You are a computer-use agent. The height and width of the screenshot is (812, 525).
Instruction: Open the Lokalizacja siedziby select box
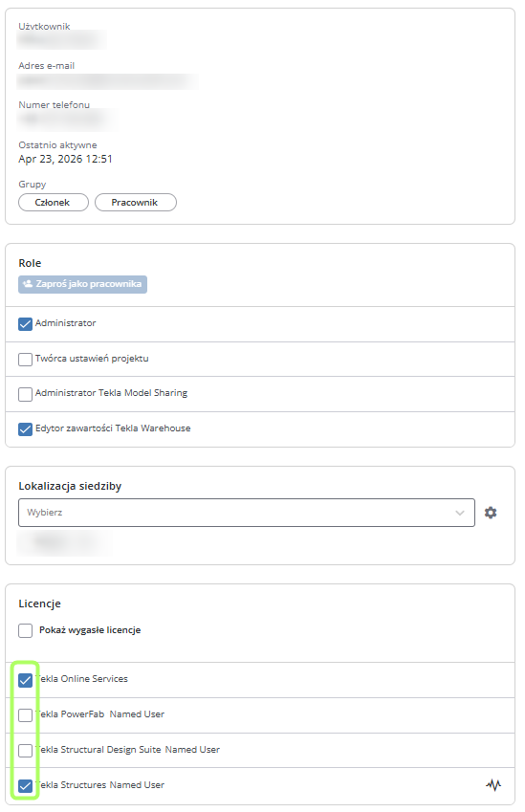(247, 513)
